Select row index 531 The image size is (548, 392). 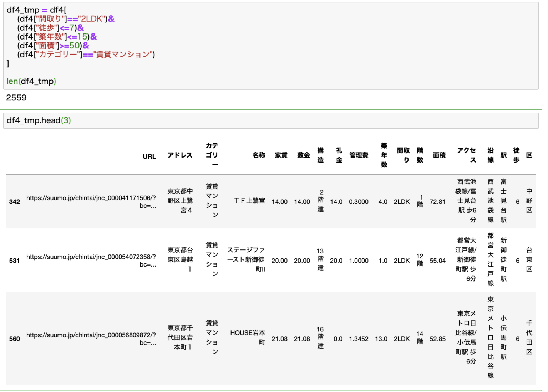(15, 261)
